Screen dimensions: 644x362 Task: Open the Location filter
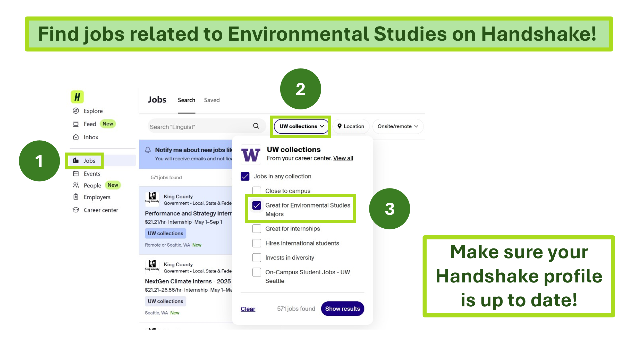351,126
